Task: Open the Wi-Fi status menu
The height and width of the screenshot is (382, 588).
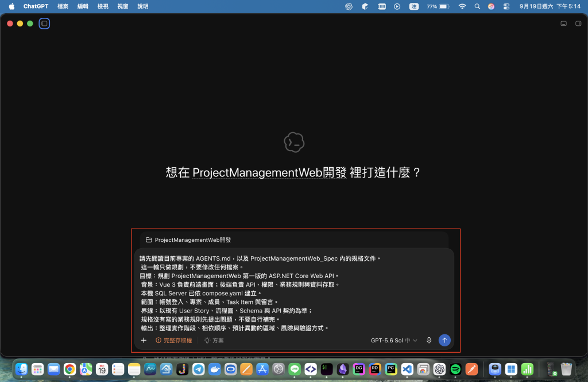Action: (x=462, y=6)
